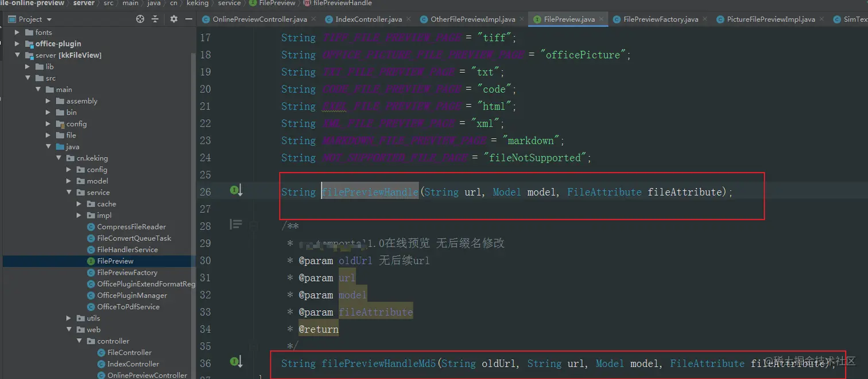Hide the Project tool window with minus icon
The height and width of the screenshot is (379, 868).
[188, 18]
